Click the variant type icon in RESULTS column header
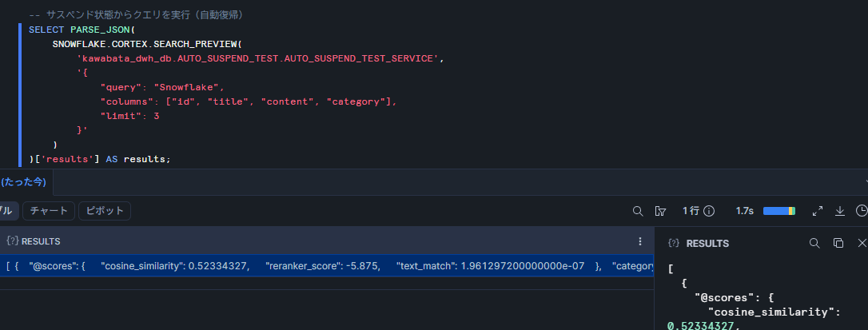 click(13, 241)
